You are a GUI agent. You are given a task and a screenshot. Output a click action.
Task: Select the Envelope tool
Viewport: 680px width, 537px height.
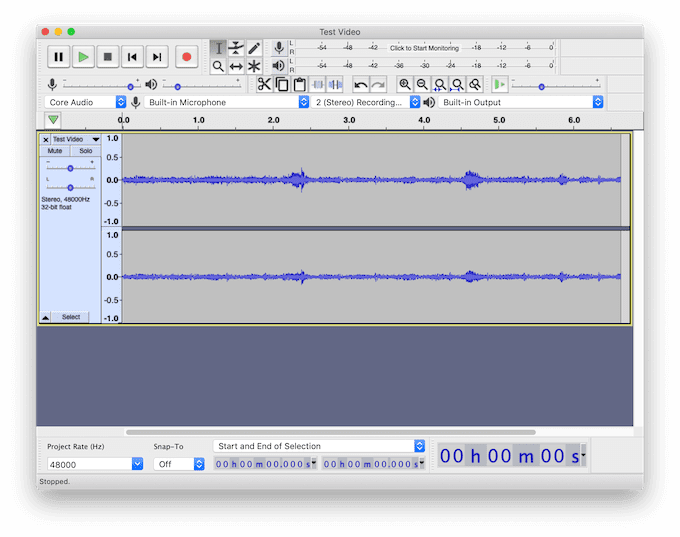pos(236,48)
